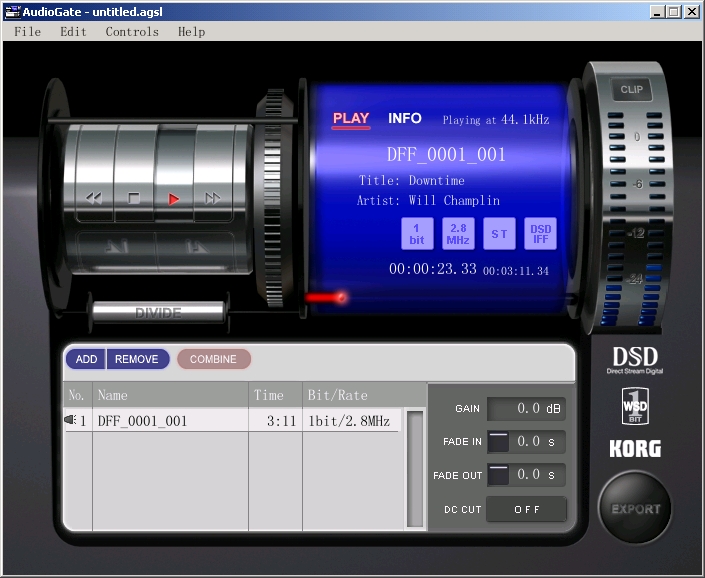Click the ADD button
Image resolution: width=705 pixels, height=578 pixels.
[86, 359]
